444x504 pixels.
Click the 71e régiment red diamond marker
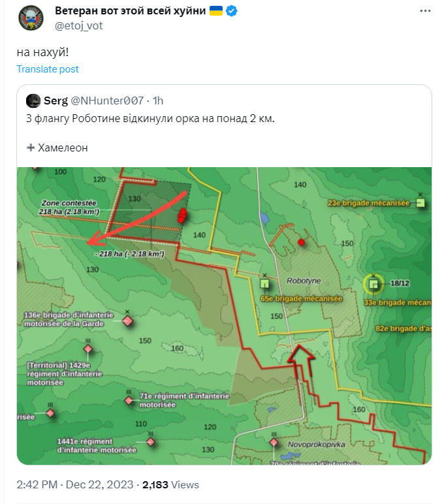pyautogui.click(x=129, y=400)
